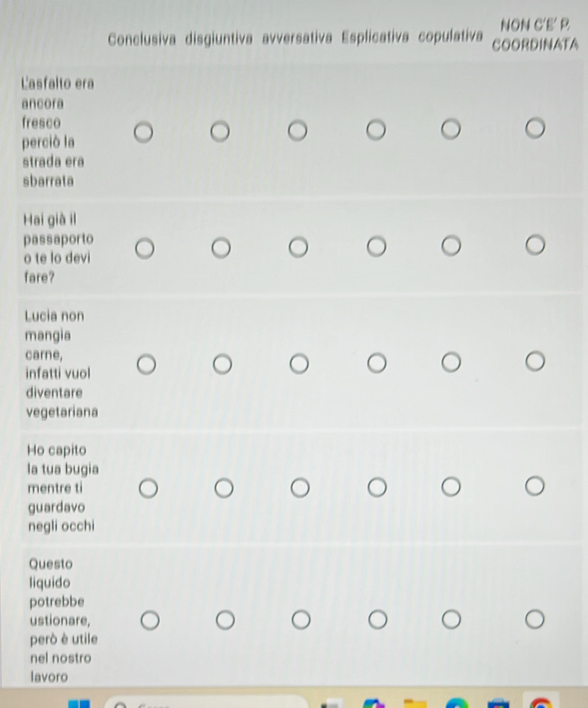Select Conclusiva for 'L'asfalto era ancora fresco'
The image size is (588, 708).
pos(144,132)
